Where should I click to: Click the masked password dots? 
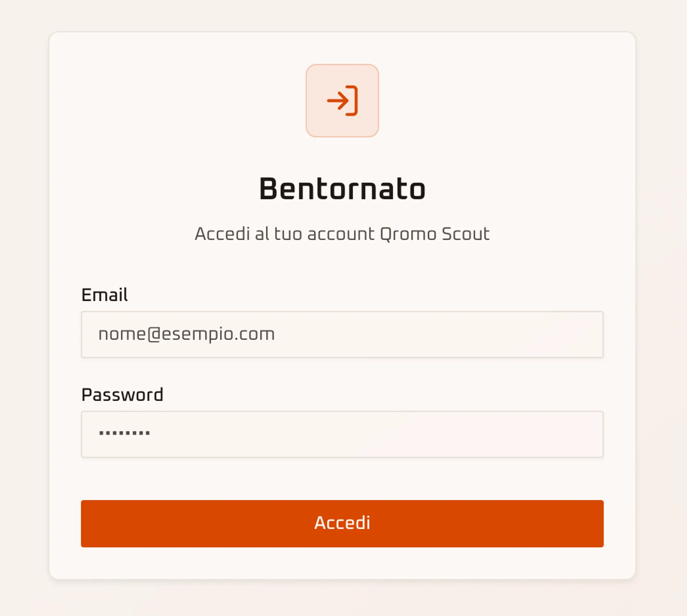click(x=124, y=433)
